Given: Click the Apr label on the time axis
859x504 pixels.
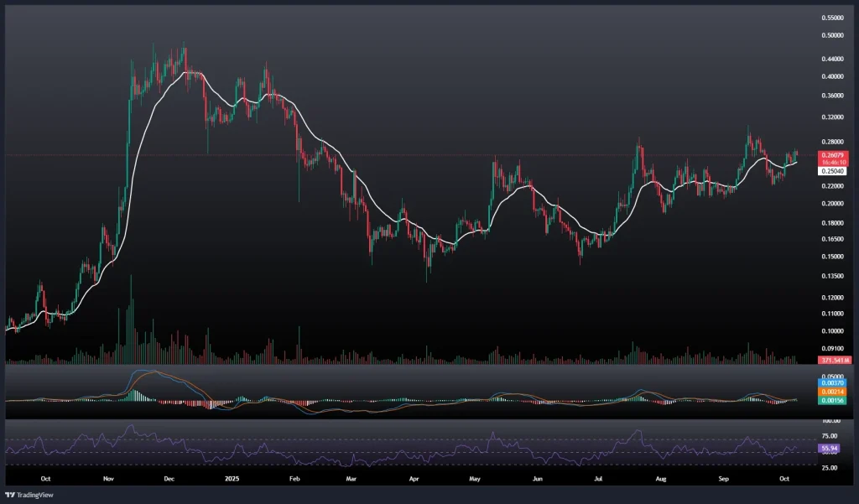Looking at the screenshot, I should (414, 479).
